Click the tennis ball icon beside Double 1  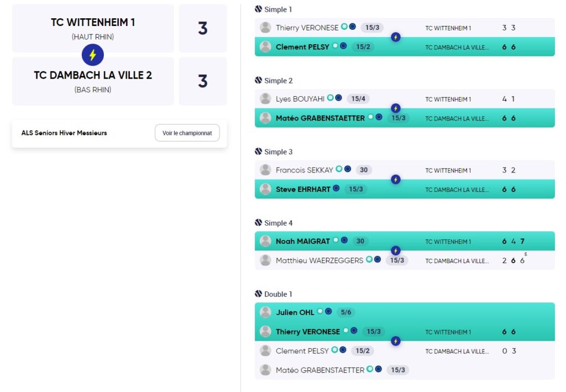(258, 294)
